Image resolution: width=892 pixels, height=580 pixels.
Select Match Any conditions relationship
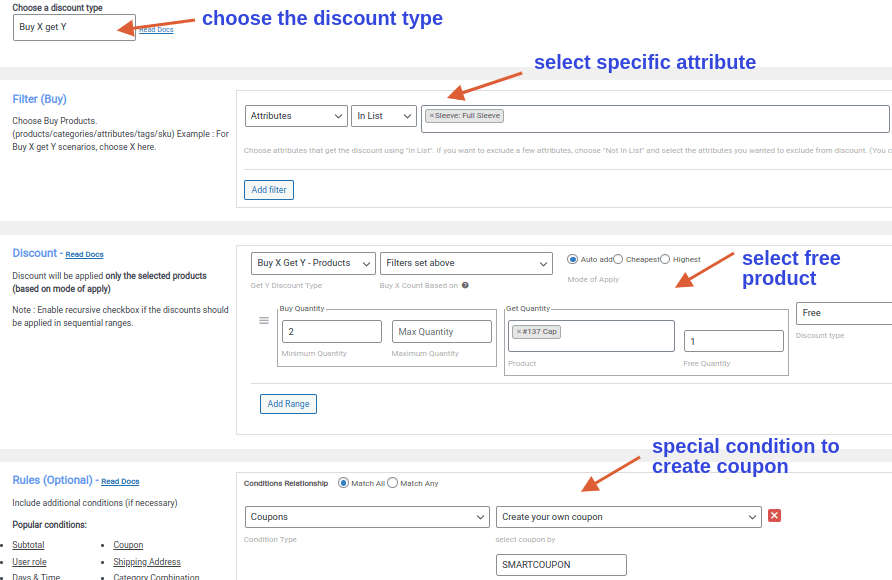[393, 483]
